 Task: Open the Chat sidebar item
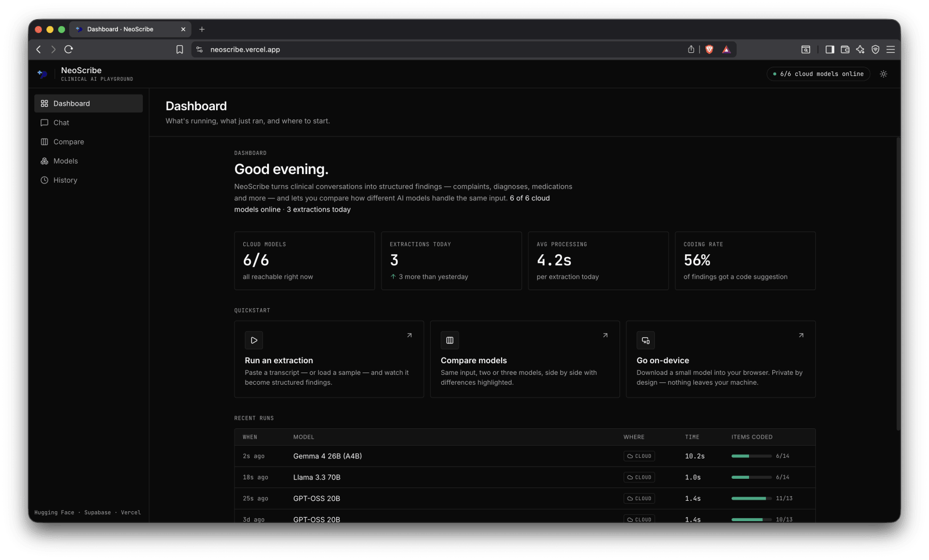[88, 122]
